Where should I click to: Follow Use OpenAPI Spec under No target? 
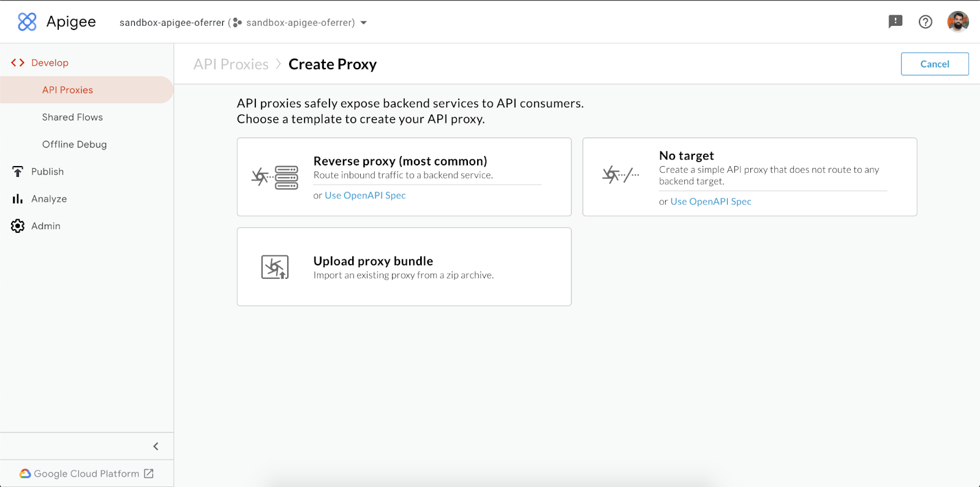click(710, 202)
